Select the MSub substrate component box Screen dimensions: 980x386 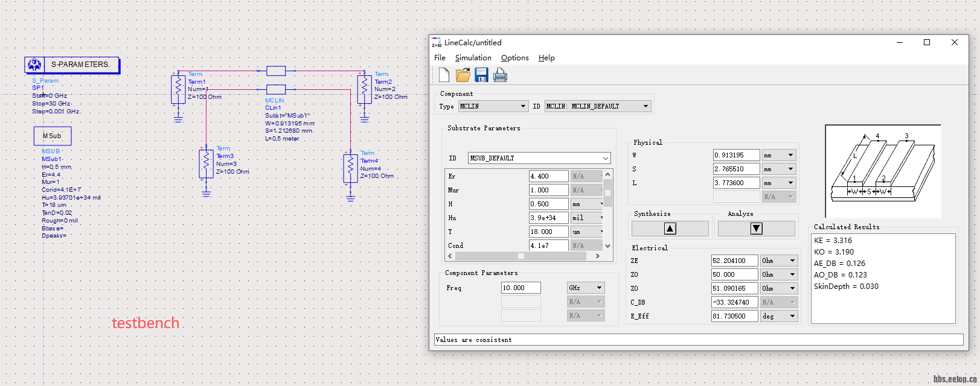[x=53, y=136]
